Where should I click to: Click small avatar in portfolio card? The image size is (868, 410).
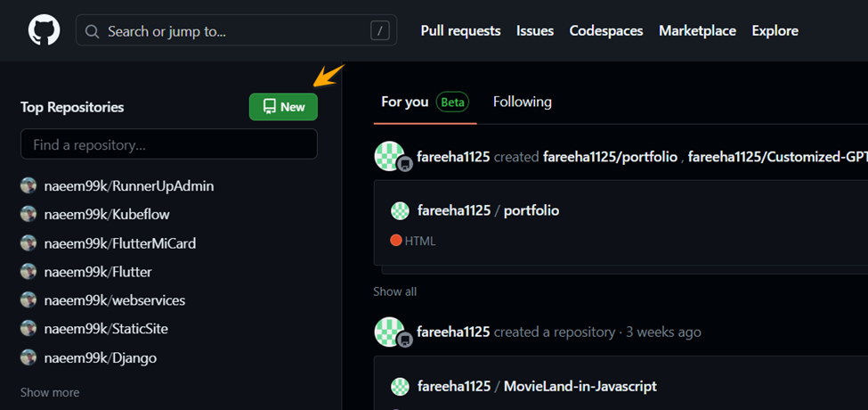[x=401, y=210]
